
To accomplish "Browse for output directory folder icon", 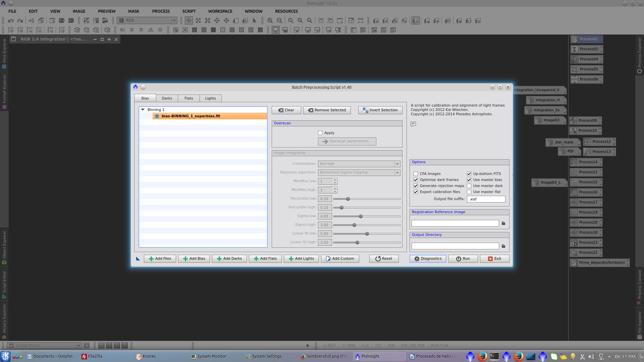I will click(x=503, y=246).
